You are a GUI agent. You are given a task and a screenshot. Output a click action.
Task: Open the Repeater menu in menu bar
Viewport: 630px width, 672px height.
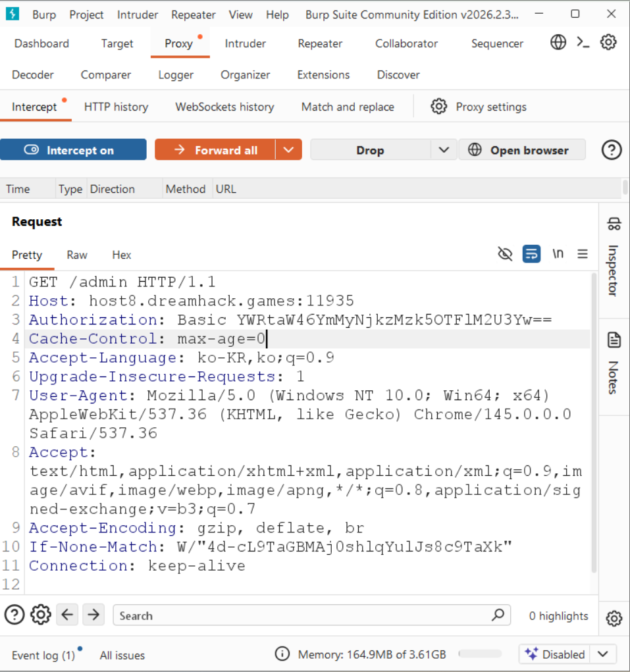[194, 14]
